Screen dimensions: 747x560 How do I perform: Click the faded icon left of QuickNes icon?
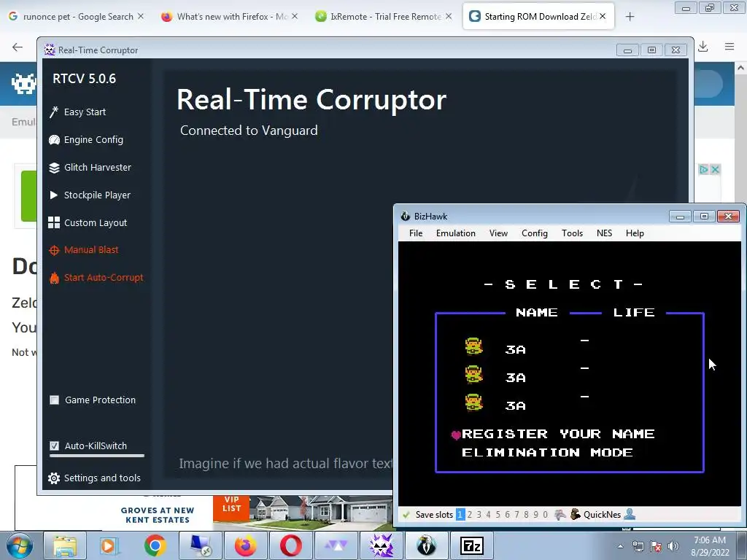[x=561, y=514]
